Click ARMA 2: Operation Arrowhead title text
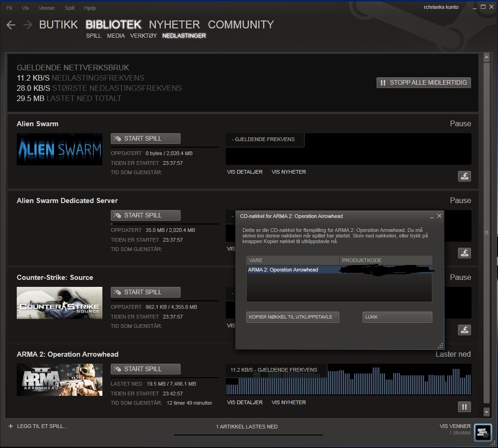The width and height of the screenshot is (498, 448). [67, 354]
